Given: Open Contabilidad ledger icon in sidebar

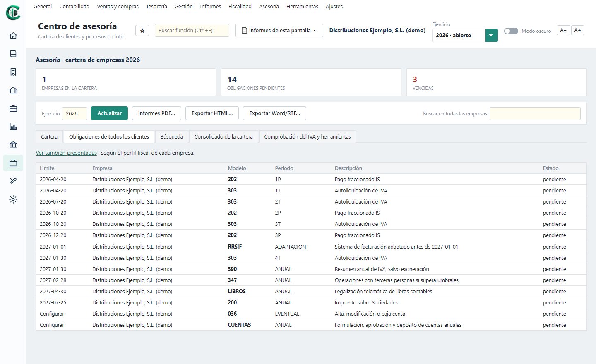Looking at the screenshot, I should (x=13, y=54).
